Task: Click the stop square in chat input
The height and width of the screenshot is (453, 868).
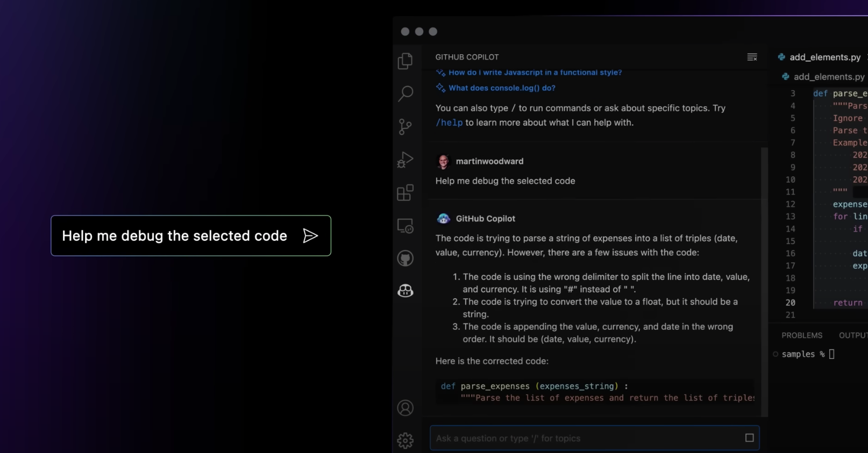Action: (749, 438)
